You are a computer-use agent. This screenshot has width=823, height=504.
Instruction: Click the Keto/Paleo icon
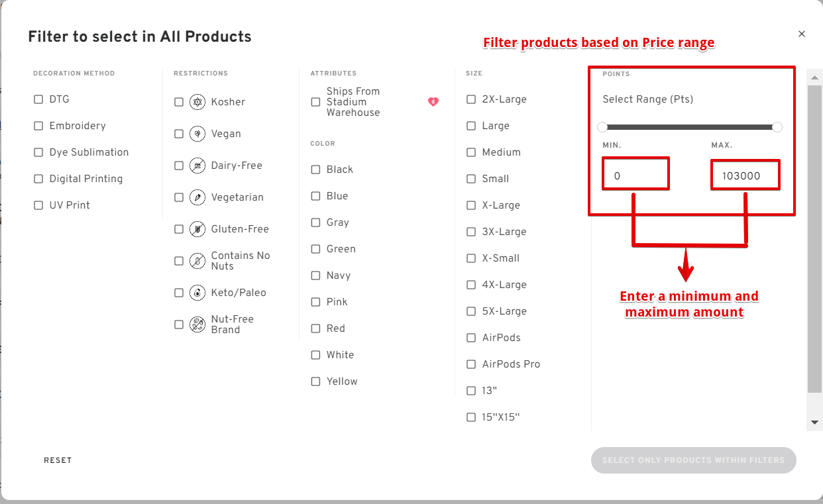(197, 293)
